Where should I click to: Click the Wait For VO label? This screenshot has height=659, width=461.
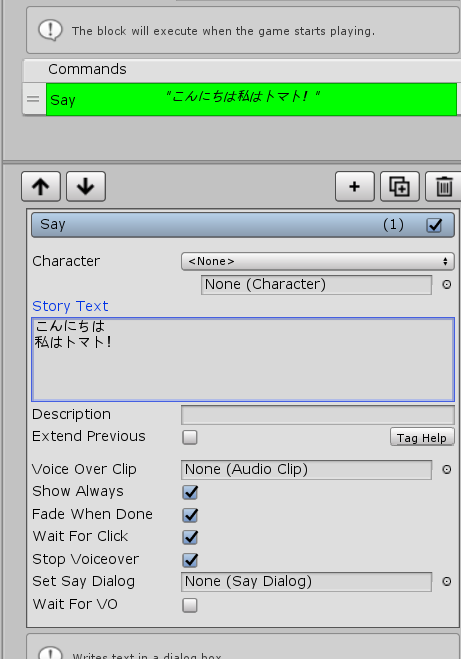tap(75, 604)
